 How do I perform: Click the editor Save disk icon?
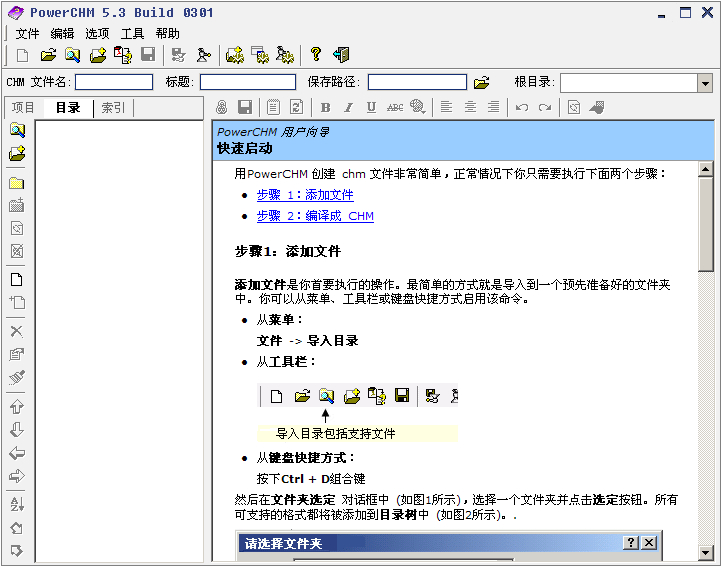coord(245,107)
